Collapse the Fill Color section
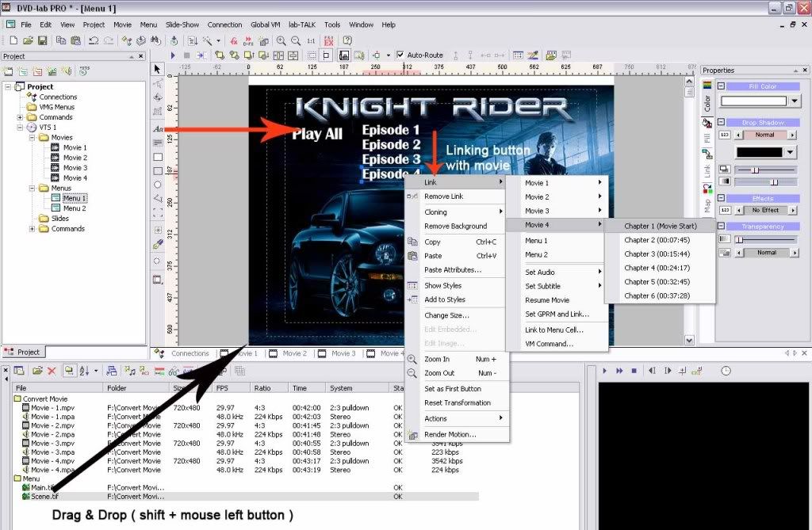The image size is (812, 530). pos(721,86)
